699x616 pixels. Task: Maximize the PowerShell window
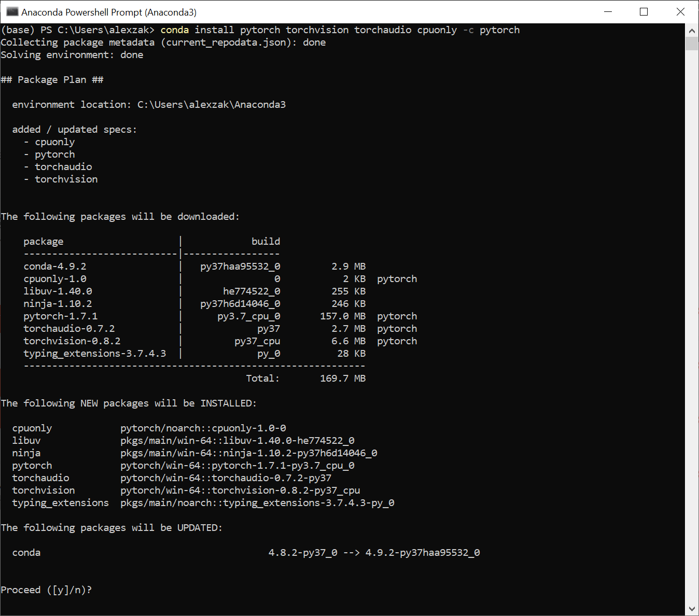pos(644,11)
